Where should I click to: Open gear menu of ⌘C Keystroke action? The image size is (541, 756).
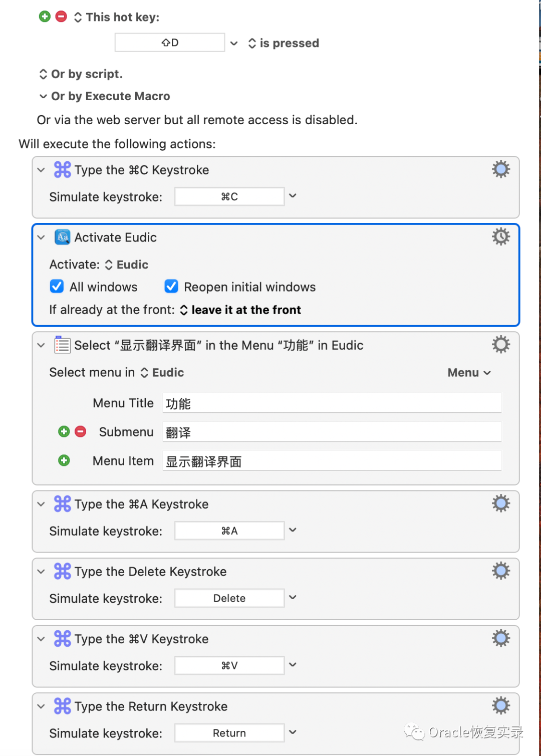click(x=500, y=169)
